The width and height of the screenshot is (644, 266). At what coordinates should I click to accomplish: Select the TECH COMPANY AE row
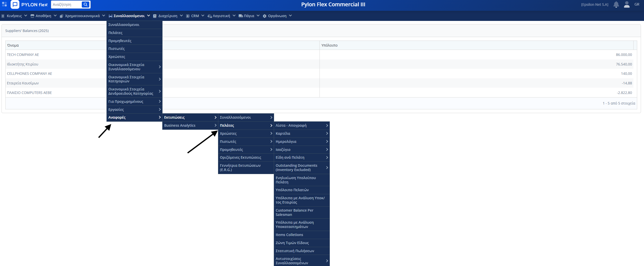(319, 55)
